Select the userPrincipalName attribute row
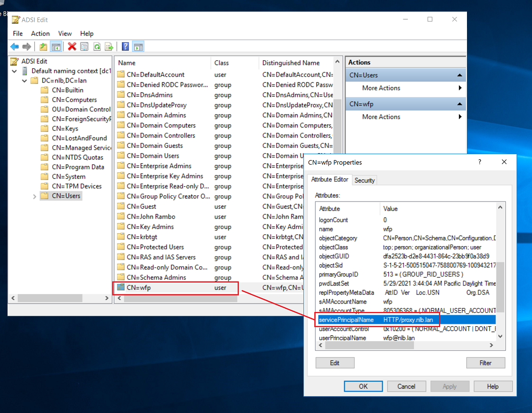532x413 pixels. tap(342, 338)
